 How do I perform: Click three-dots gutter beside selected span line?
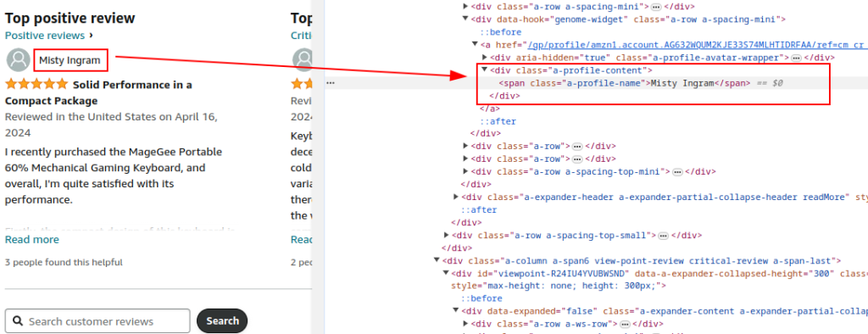(331, 82)
